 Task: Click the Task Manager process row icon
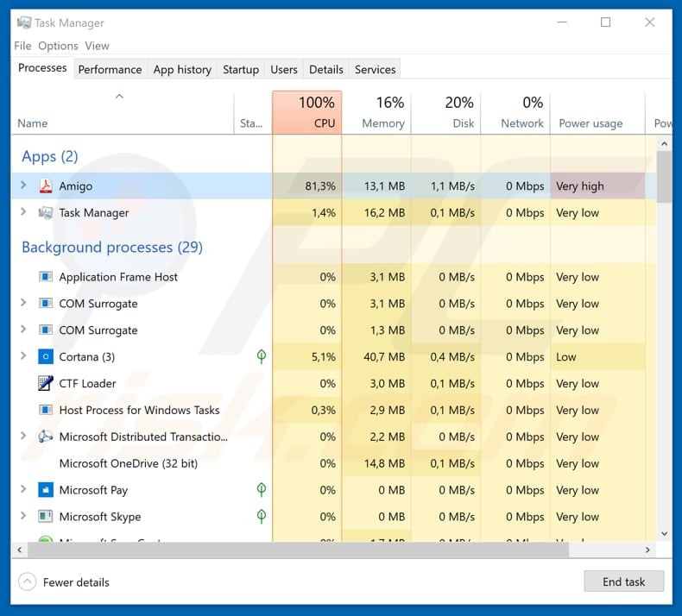pyautogui.click(x=46, y=212)
